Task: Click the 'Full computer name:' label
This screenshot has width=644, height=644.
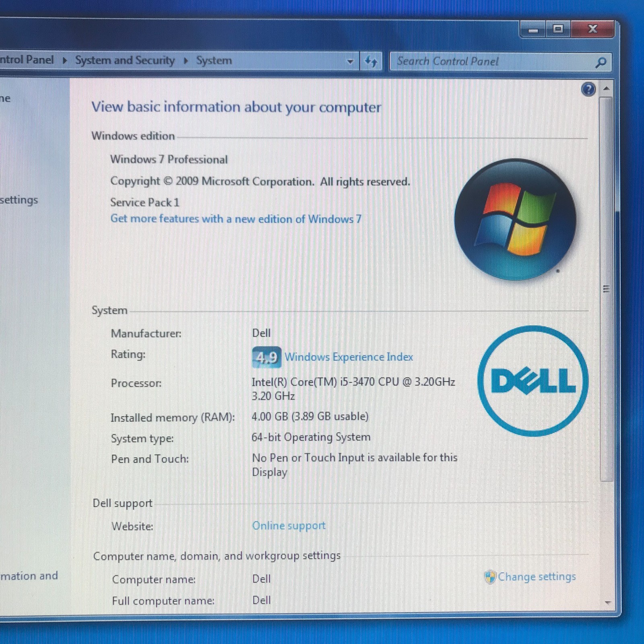Action: tap(163, 601)
